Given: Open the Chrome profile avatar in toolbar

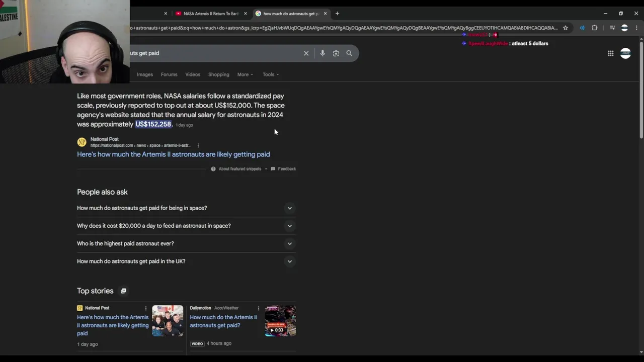Looking at the screenshot, I should click(x=624, y=28).
